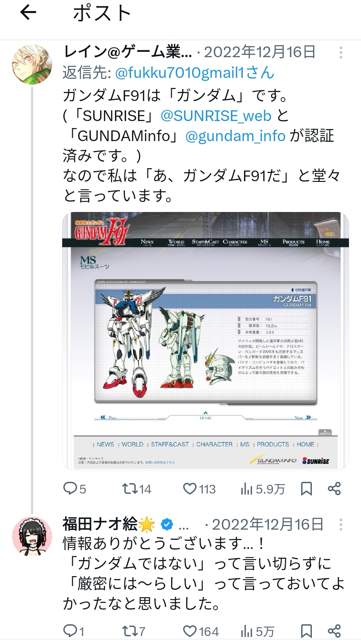The width and height of the screenshot is (361, 644).
Task: Tap 福田ナオ絵's maid avatar
Action: click(32, 537)
